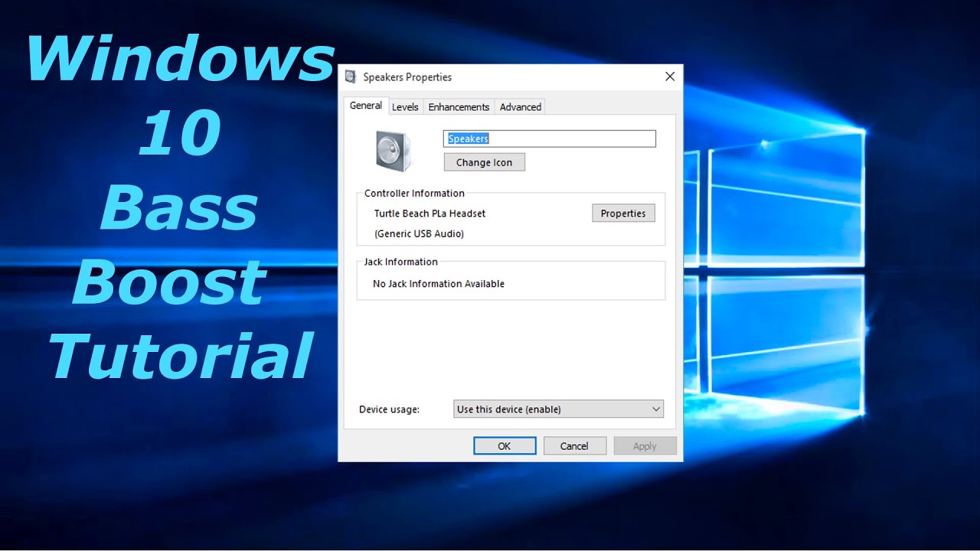Click the 'Controller Information' group label

[414, 194]
